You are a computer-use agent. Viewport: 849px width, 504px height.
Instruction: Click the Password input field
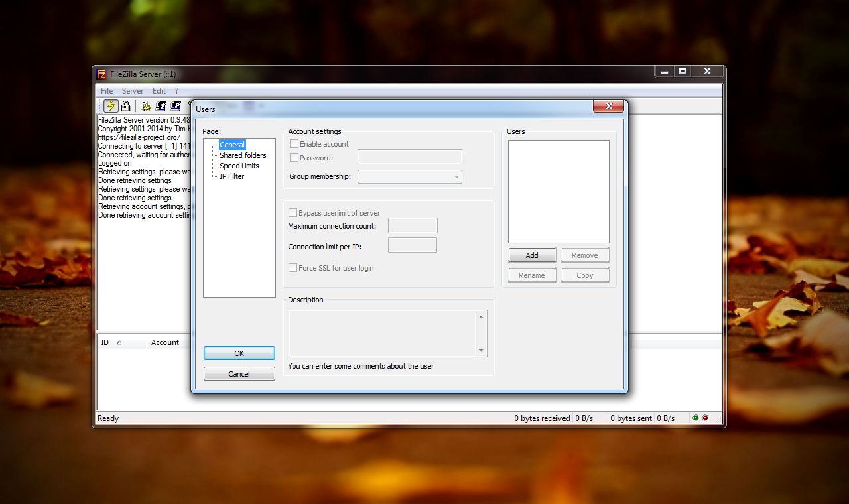point(410,157)
